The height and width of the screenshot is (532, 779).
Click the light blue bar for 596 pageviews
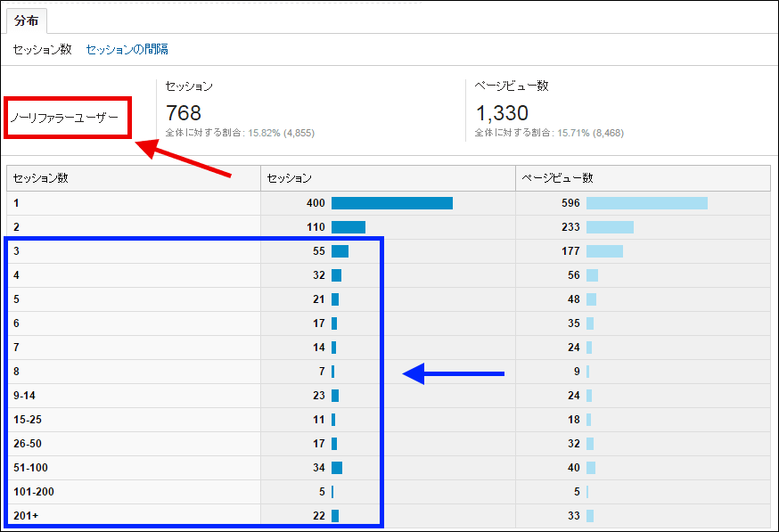pyautogui.click(x=646, y=203)
